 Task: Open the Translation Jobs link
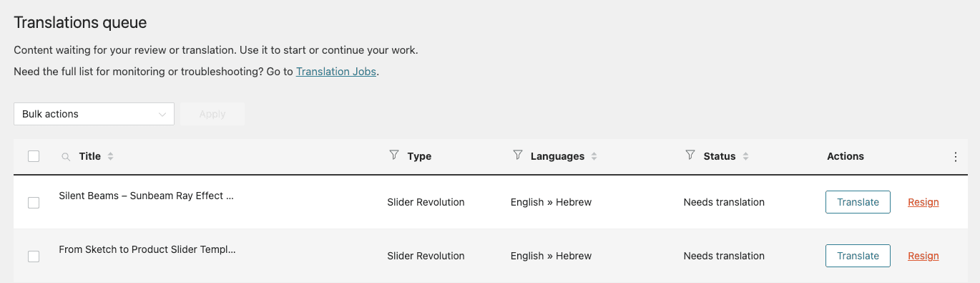[336, 72]
